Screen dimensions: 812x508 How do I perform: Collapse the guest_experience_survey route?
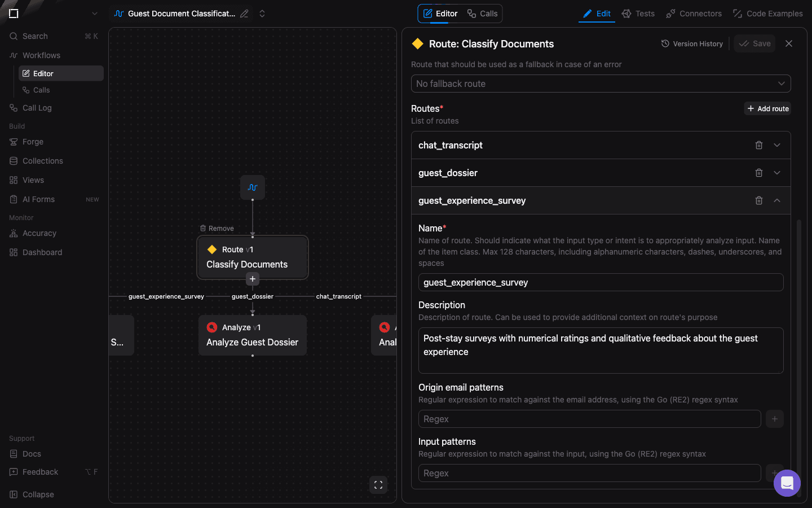pos(777,200)
